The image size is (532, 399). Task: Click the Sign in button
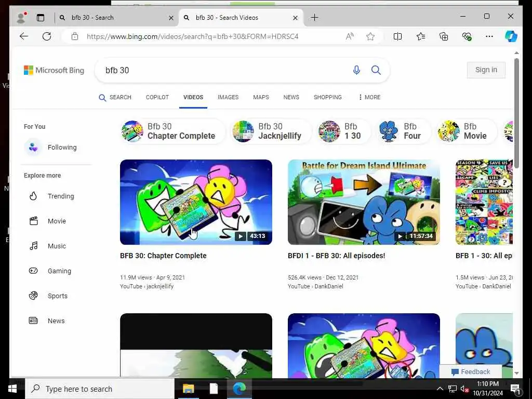point(486,70)
